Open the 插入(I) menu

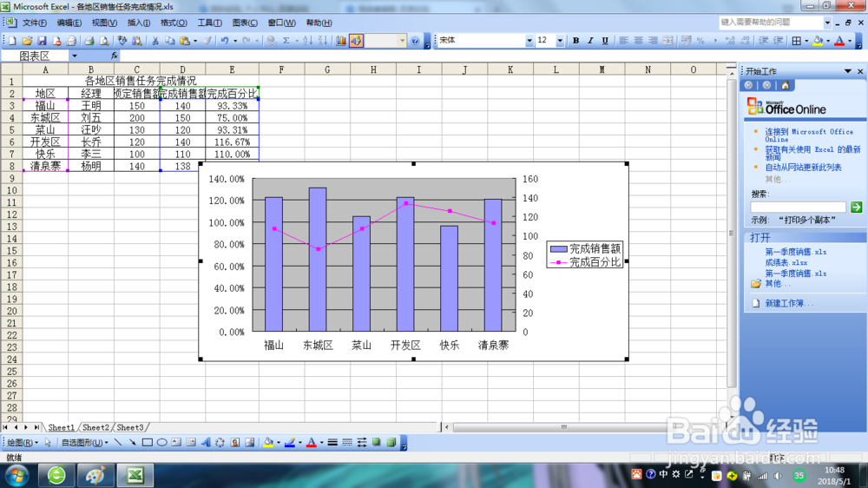click(138, 23)
